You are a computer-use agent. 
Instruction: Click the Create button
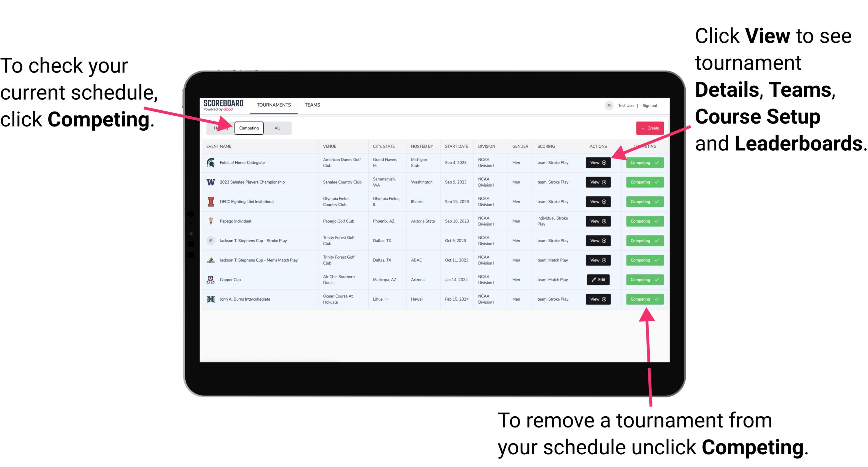coord(649,128)
